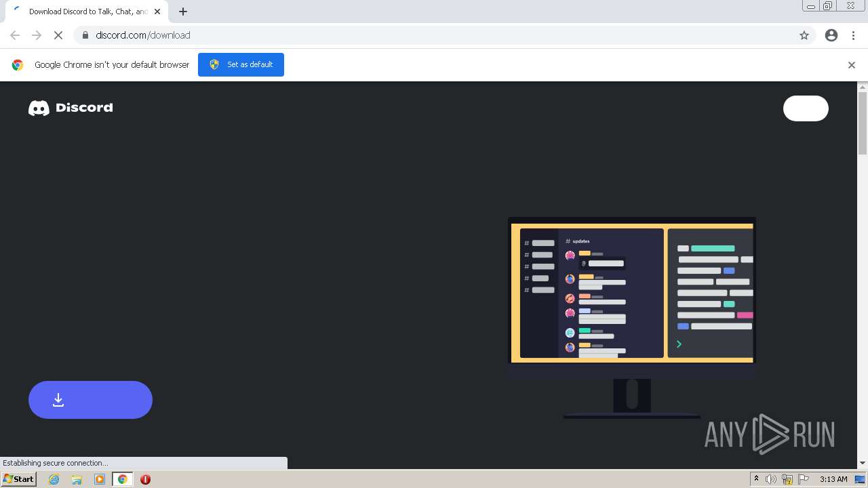Click the Discord logo in page header
Screen dimensions: 868x488
click(71, 108)
